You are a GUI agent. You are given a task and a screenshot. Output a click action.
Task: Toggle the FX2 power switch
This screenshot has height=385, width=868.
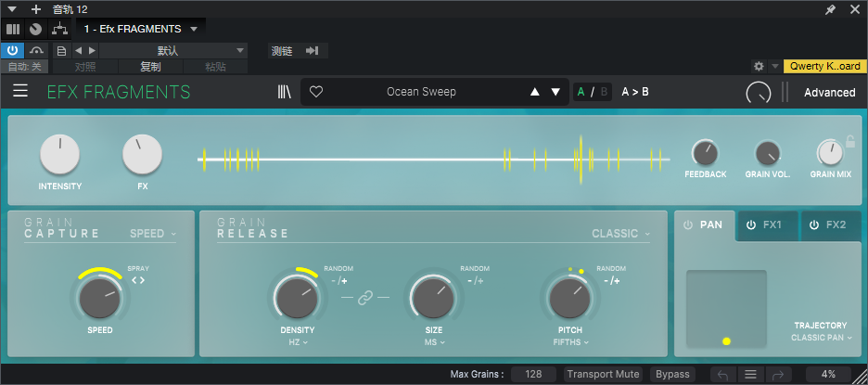(x=814, y=225)
